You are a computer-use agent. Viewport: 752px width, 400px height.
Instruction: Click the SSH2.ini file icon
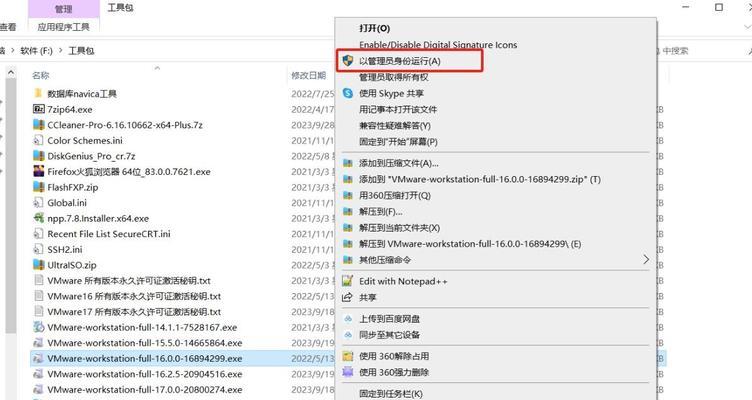38,249
